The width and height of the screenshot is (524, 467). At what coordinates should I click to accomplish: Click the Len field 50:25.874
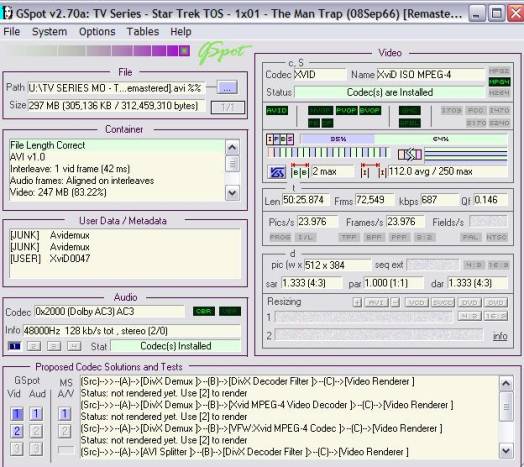(305, 200)
